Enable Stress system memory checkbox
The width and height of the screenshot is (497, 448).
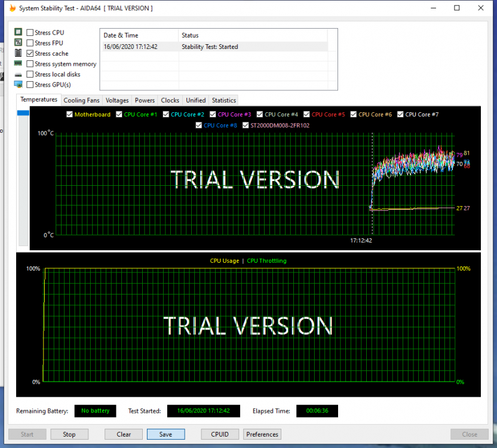tap(30, 64)
